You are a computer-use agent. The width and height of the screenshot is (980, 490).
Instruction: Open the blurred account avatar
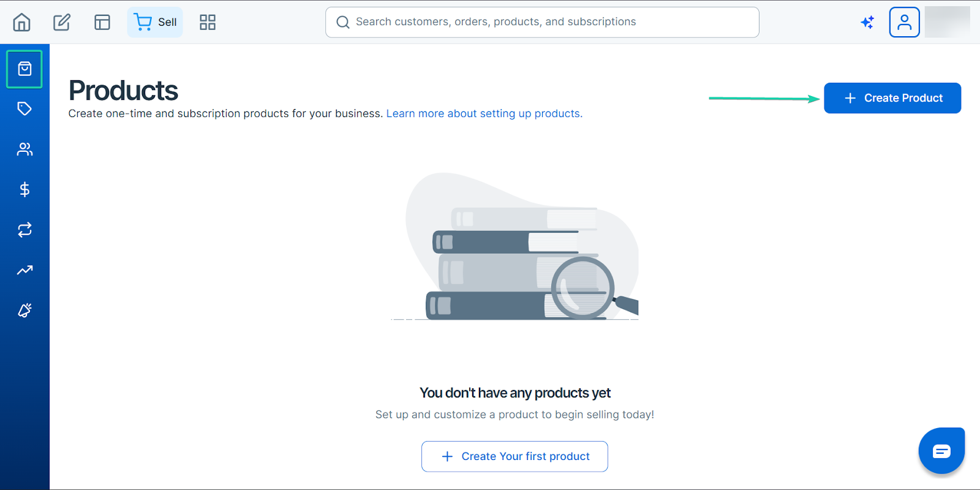point(948,22)
